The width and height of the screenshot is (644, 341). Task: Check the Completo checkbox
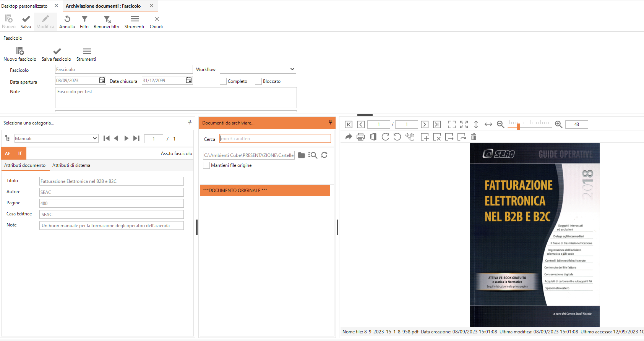[223, 81]
